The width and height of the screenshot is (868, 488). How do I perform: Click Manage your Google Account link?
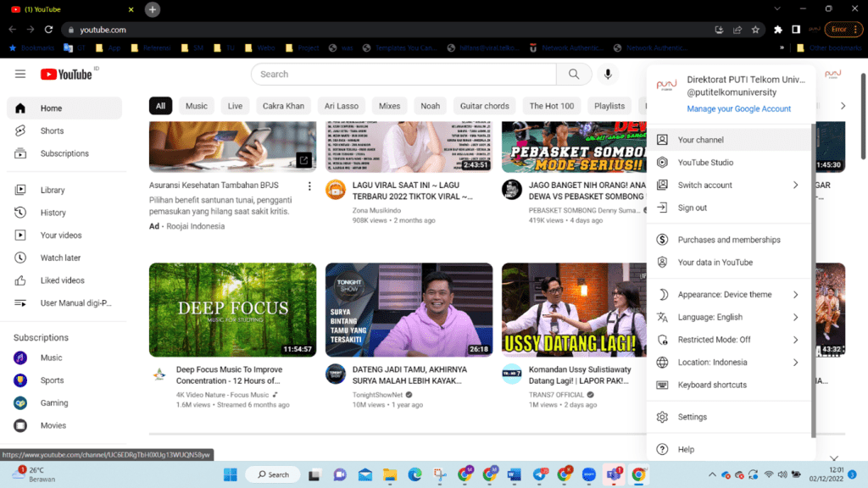click(x=738, y=109)
